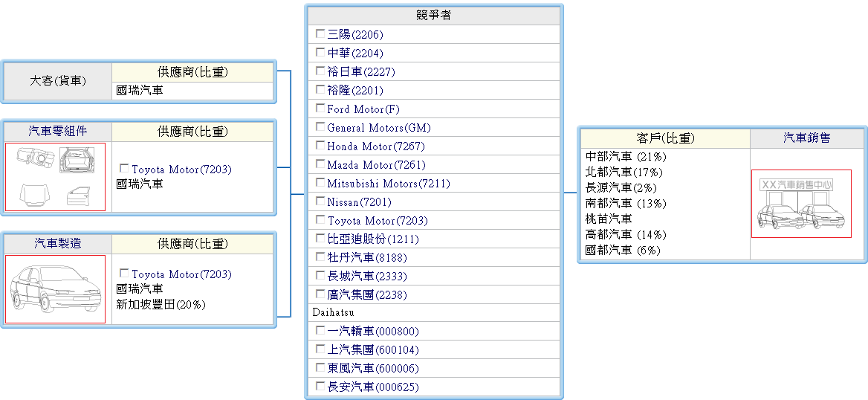868x400 pixels.
Task: Follow the 上汽集團(600104) link
Action: point(373,350)
